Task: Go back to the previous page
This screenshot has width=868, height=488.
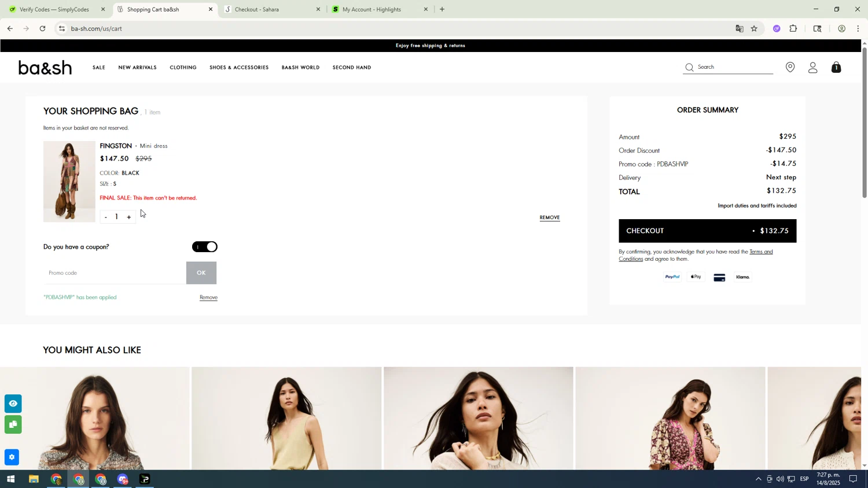Action: click(10, 28)
